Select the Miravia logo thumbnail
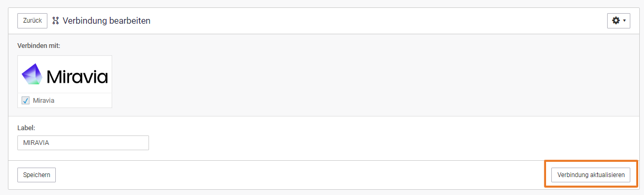This screenshot has height=195, width=644. (65, 75)
